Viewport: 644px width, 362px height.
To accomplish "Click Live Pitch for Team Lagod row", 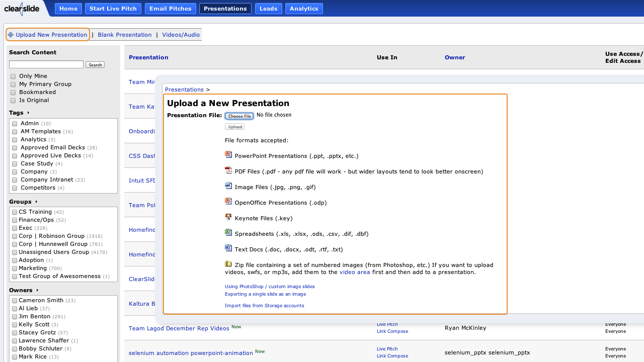I will click(387, 324).
